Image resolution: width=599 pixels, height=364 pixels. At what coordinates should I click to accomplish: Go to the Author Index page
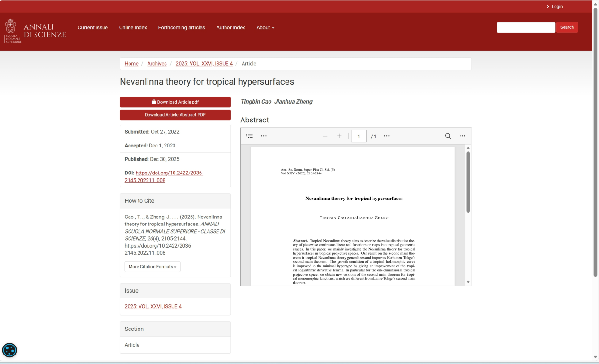231,28
